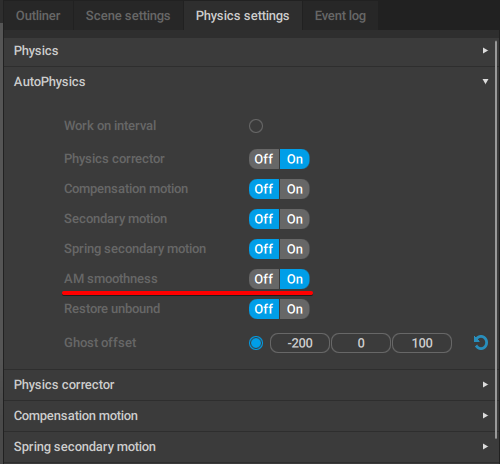Click the Ghost offset 0 field
The width and height of the screenshot is (500, 464).
click(x=361, y=343)
